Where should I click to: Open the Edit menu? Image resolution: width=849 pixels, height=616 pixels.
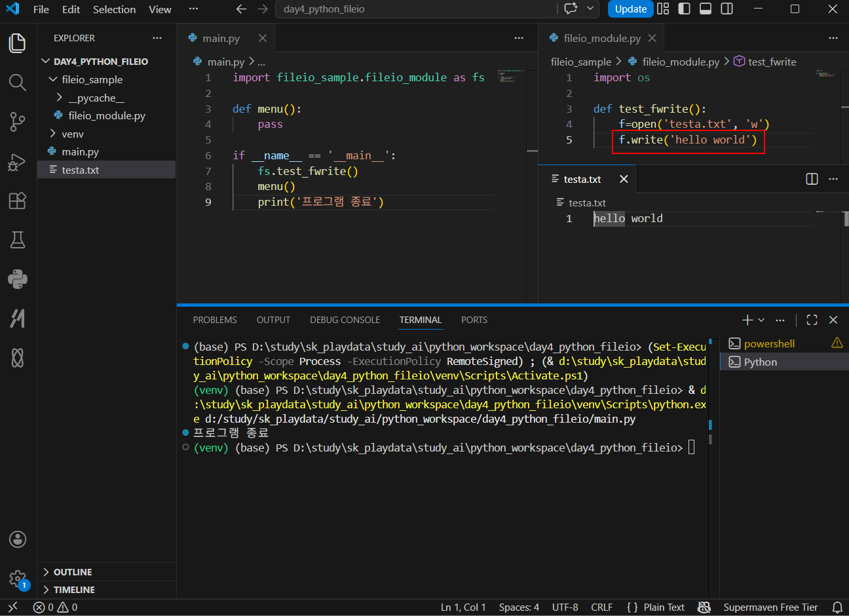pos(71,9)
